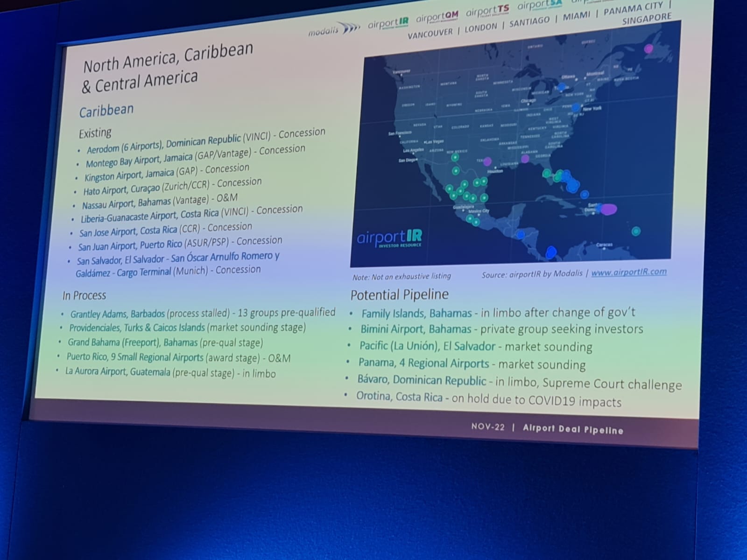This screenshot has height=560, width=747.
Task: Click the Airport Deal Pipeline footer title
Action: coord(573,429)
